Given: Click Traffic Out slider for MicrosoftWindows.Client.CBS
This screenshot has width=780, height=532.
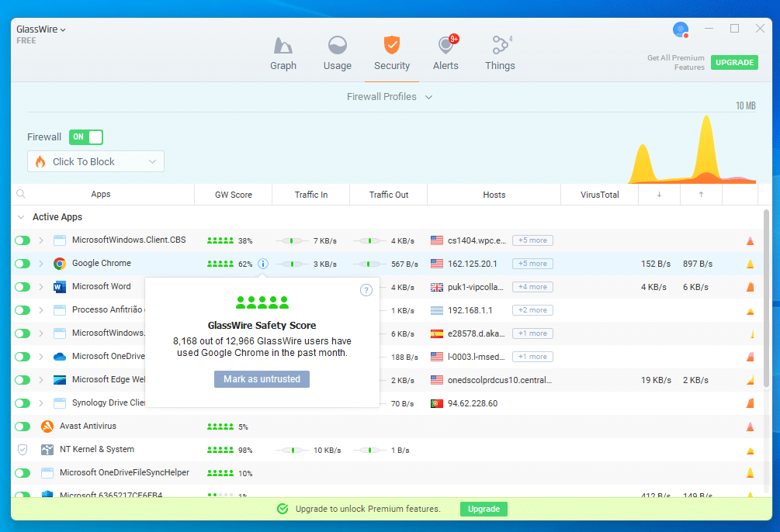Looking at the screenshot, I should point(369,240).
